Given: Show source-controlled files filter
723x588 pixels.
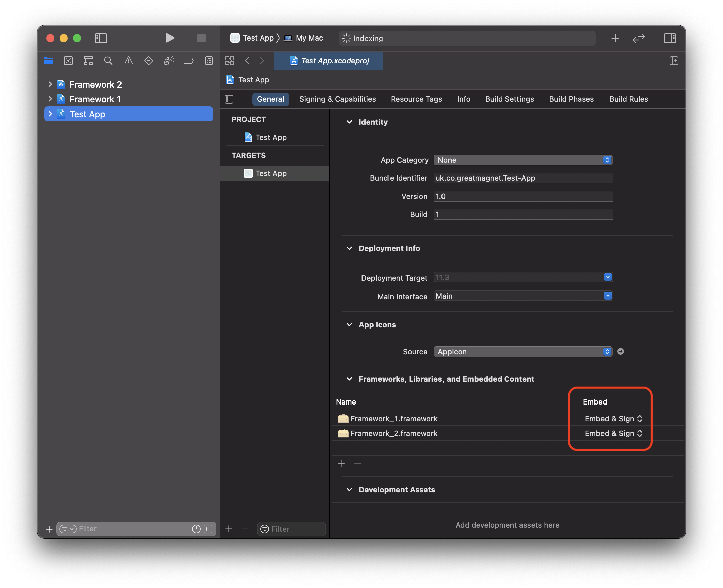Looking at the screenshot, I should point(208,529).
